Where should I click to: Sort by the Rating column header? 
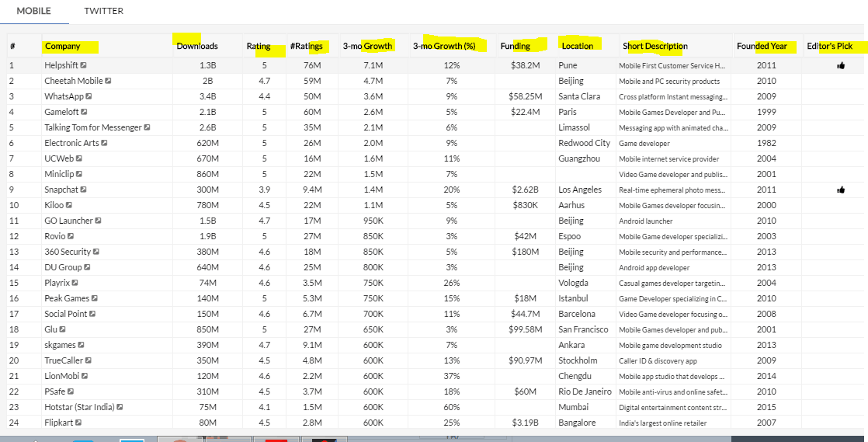tap(259, 46)
